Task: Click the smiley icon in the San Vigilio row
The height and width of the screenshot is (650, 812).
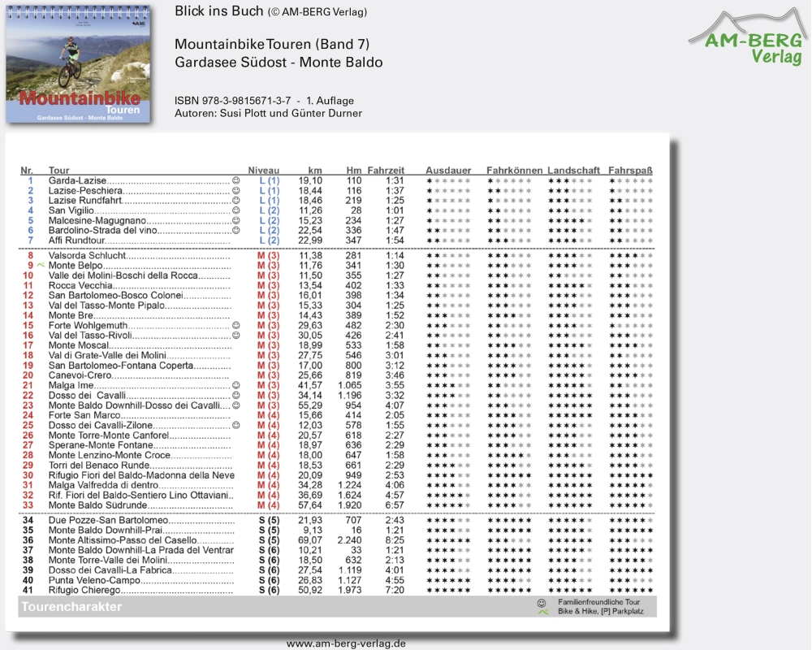Action: 236,210
